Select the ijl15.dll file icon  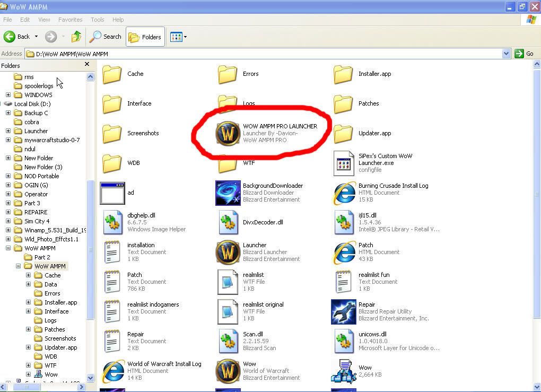click(343, 223)
